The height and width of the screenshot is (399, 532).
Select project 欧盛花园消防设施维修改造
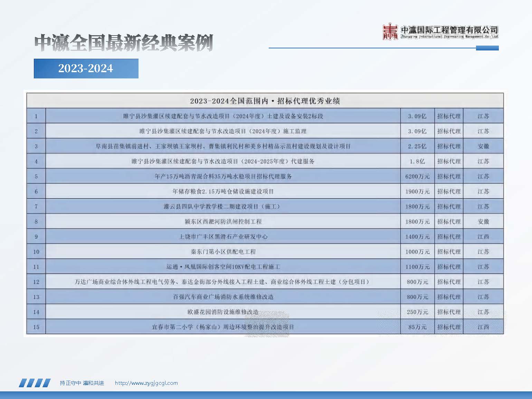pos(223,312)
